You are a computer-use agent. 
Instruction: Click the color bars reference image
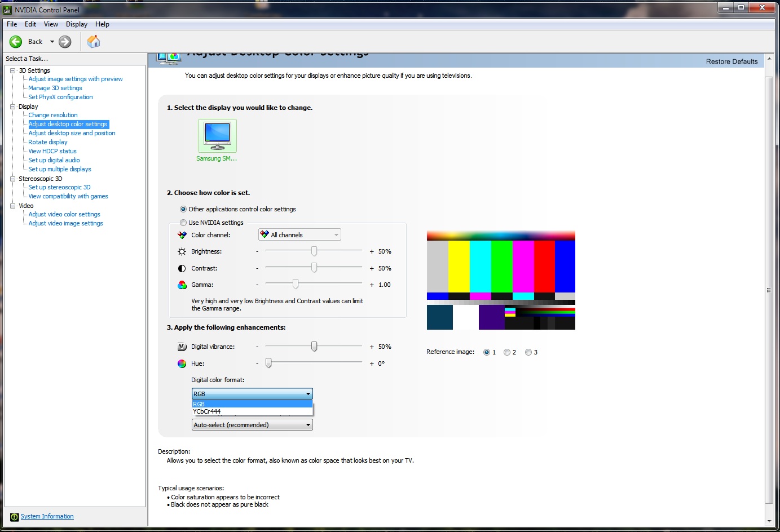(501, 281)
